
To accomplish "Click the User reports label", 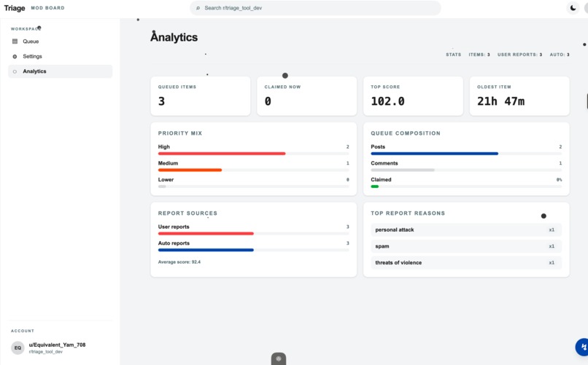I will tap(174, 227).
